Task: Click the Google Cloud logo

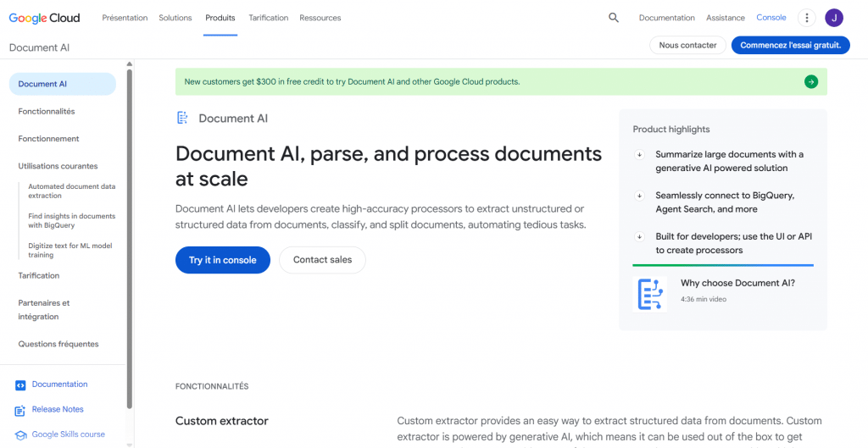Action: click(44, 18)
